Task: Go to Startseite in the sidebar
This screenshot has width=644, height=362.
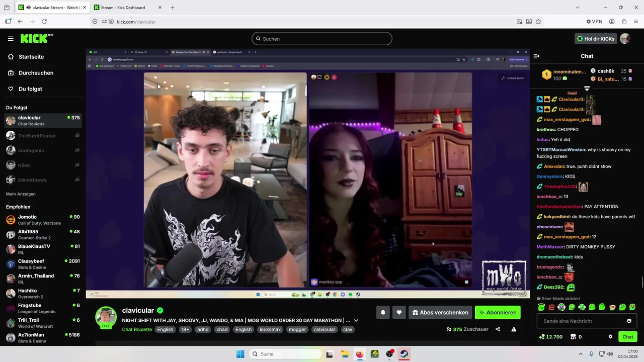Action: pyautogui.click(x=31, y=57)
